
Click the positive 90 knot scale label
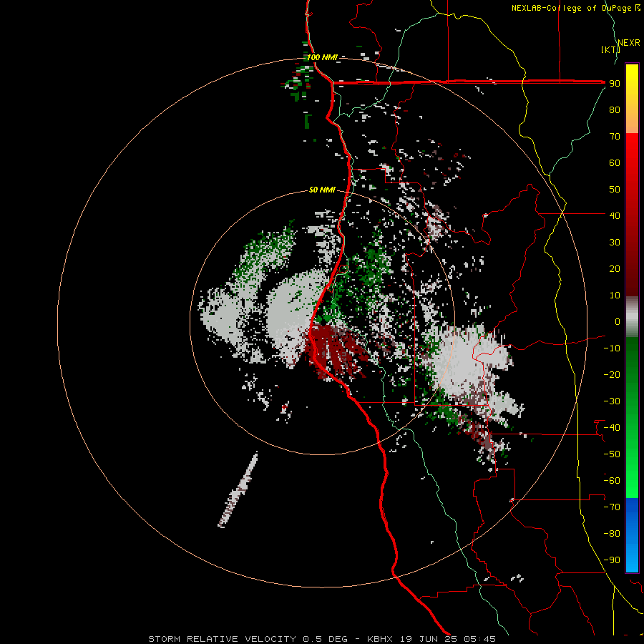click(615, 84)
